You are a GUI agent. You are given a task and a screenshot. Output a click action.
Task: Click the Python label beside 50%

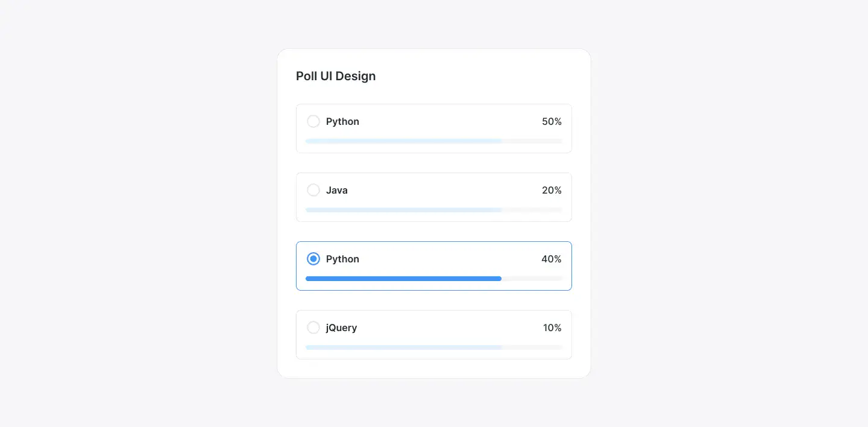tap(342, 121)
